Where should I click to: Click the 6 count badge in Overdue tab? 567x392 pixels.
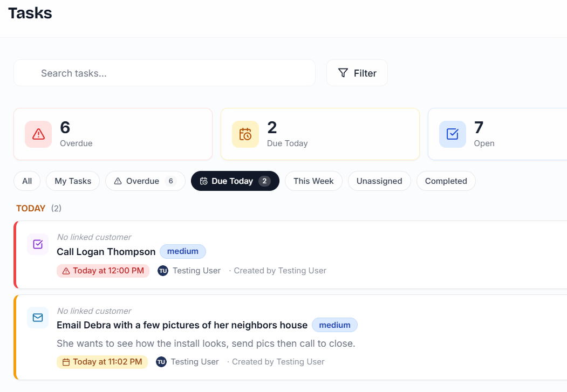170,181
